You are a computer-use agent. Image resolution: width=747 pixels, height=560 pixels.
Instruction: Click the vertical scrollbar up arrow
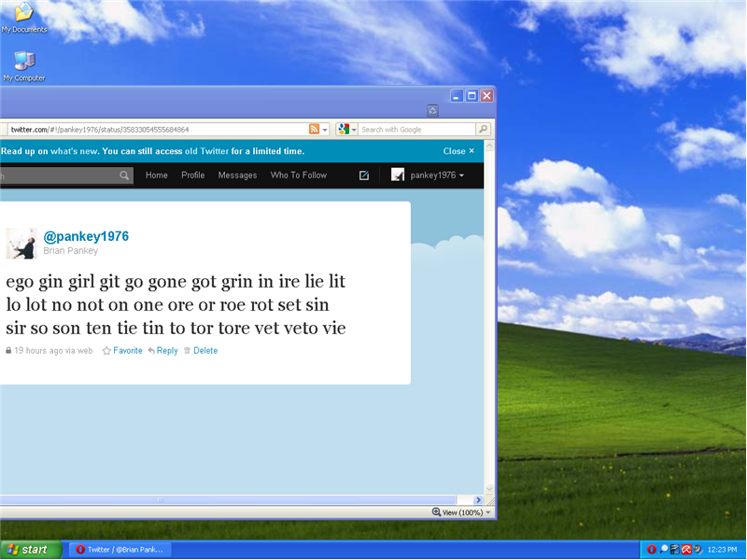(x=489, y=146)
